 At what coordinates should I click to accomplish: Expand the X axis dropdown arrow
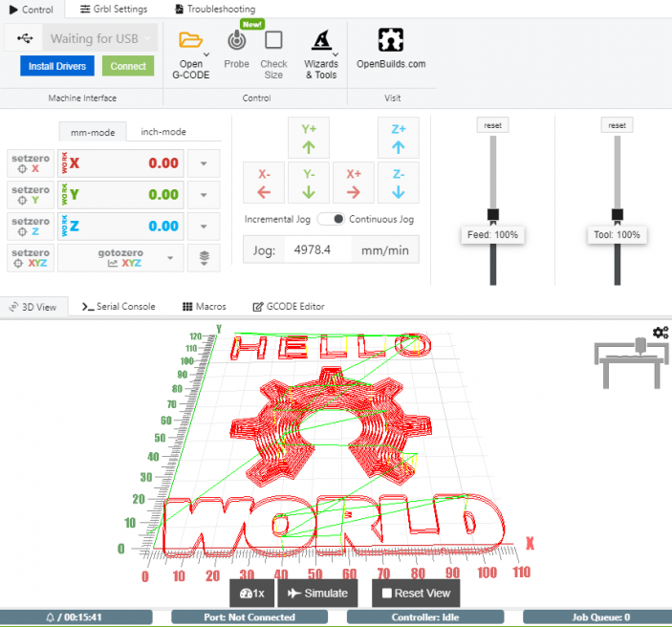pyautogui.click(x=204, y=163)
